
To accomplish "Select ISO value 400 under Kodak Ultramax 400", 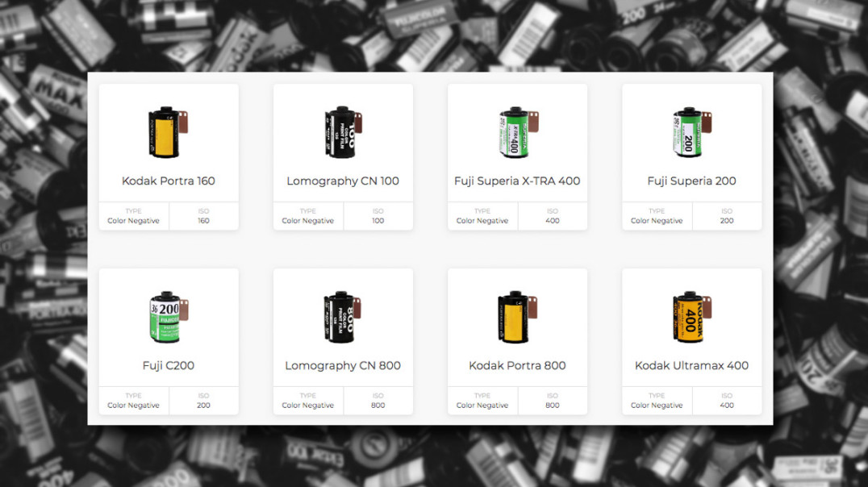I will 727,406.
